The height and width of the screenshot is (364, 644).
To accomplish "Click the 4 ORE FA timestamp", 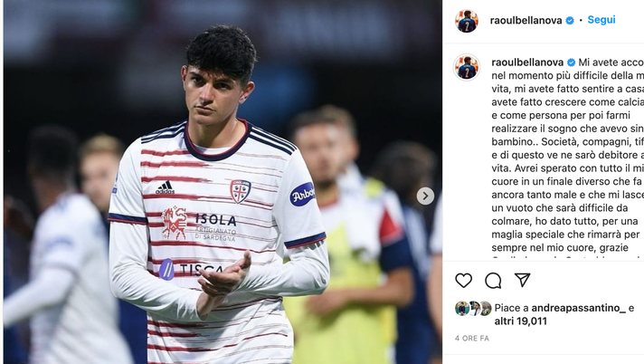I will tap(472, 338).
